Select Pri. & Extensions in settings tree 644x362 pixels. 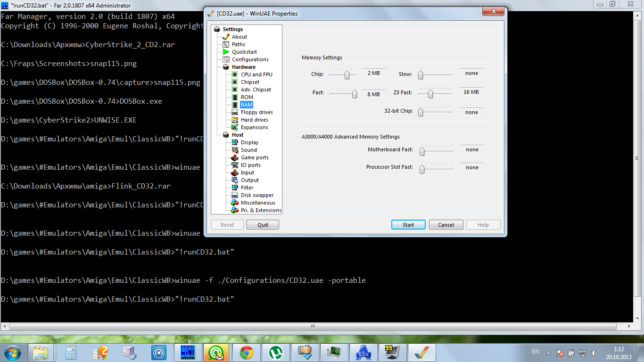pyautogui.click(x=261, y=210)
